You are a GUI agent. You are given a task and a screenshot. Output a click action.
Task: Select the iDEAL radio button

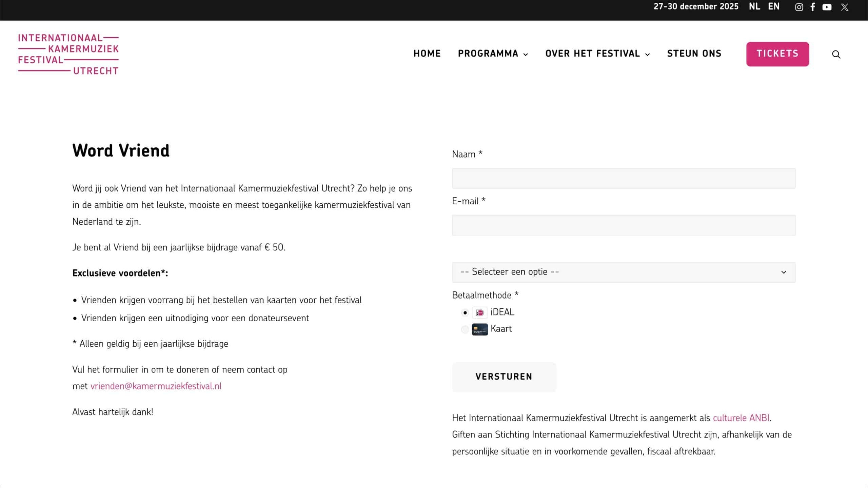(465, 313)
